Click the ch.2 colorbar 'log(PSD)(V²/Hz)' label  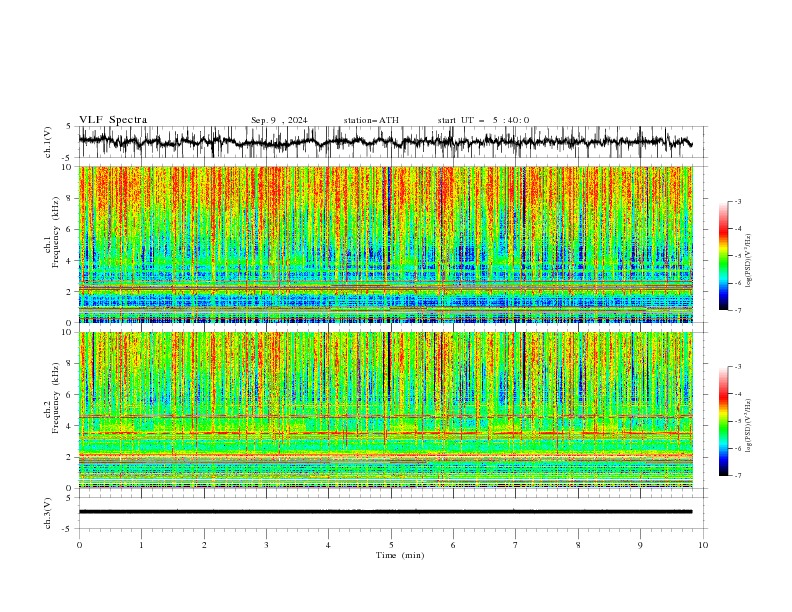(748, 425)
